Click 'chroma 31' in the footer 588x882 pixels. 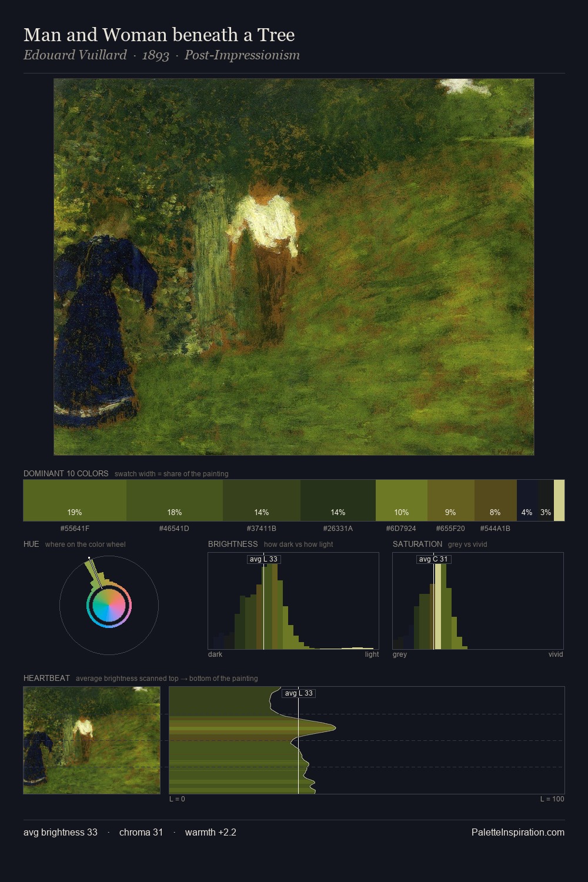141,832
